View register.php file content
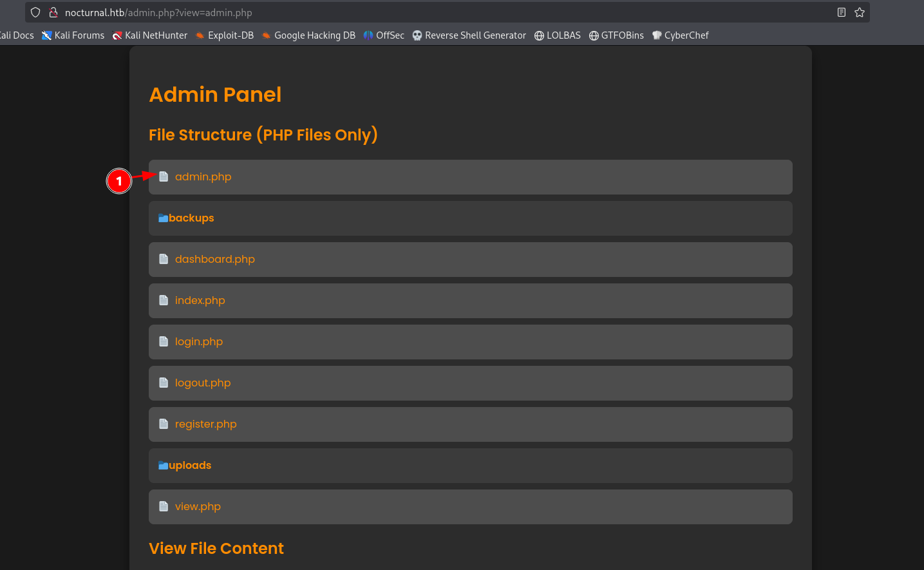Viewport: 924px width, 570px height. 205,424
